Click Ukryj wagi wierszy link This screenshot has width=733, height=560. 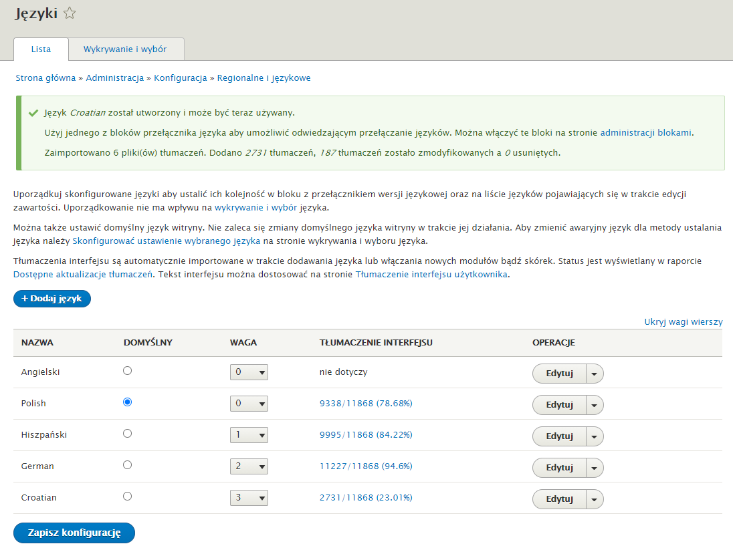[x=684, y=322]
